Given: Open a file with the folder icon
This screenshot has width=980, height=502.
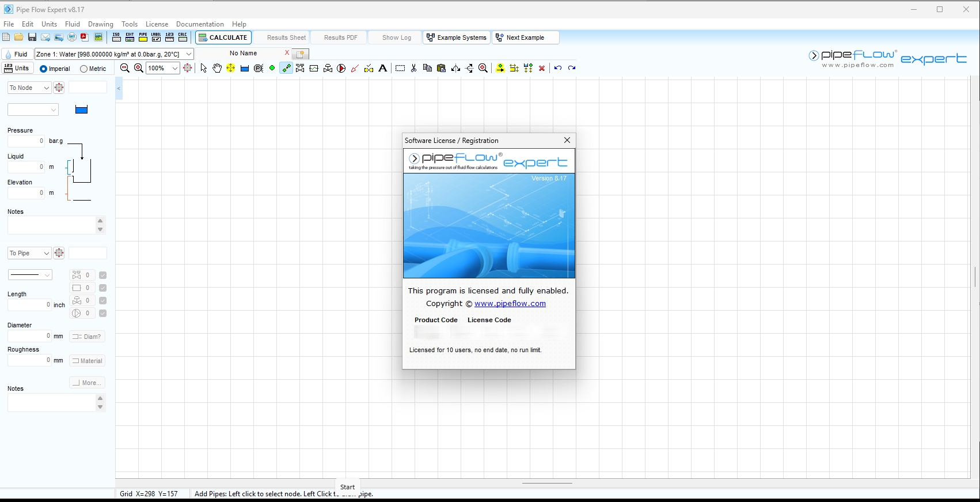Looking at the screenshot, I should point(19,37).
